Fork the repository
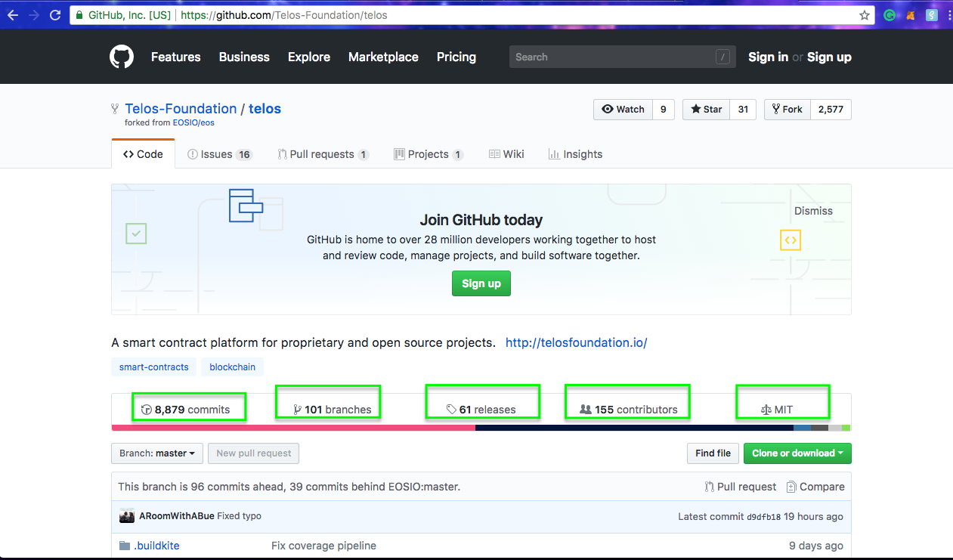This screenshot has width=953, height=560. point(787,110)
